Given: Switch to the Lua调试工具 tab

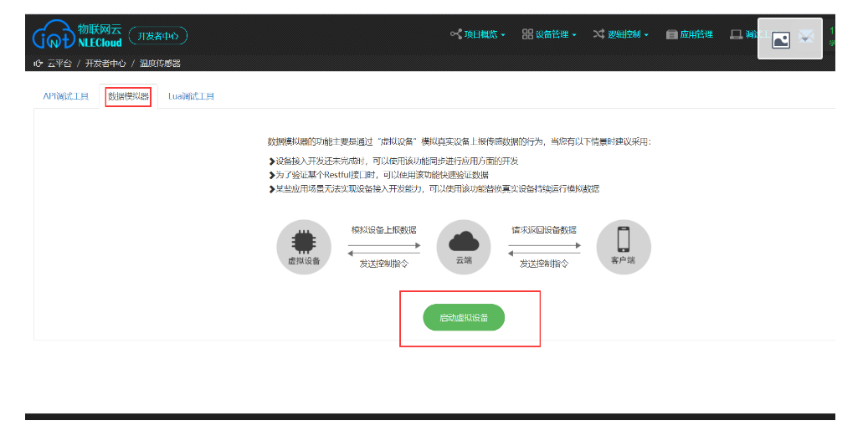Looking at the screenshot, I should (x=191, y=96).
